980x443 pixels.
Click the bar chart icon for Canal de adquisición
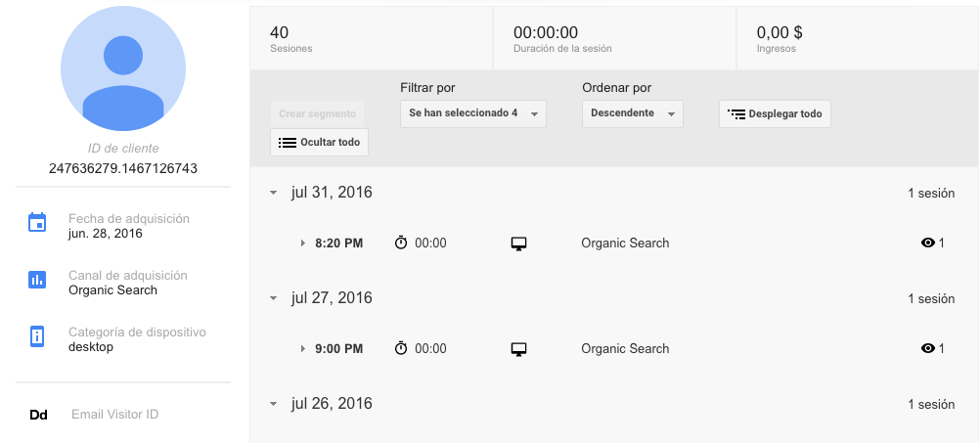coord(37,280)
